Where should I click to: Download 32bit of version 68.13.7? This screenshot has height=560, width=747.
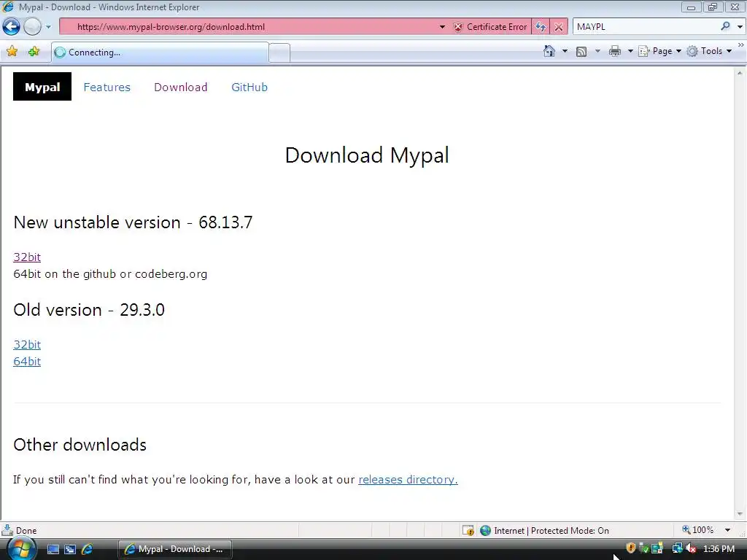click(x=27, y=257)
